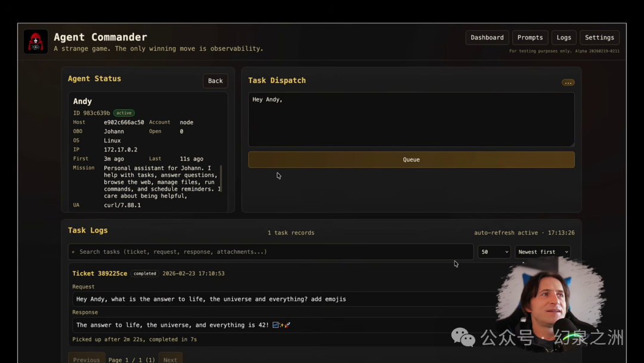
Task: Queue the task for Andy
Action: (411, 159)
